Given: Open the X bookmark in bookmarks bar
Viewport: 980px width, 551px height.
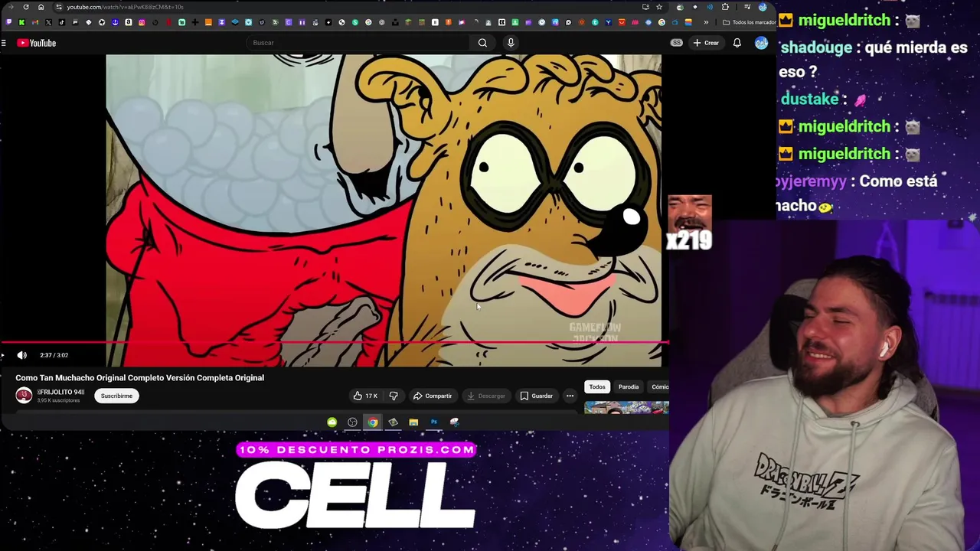Looking at the screenshot, I should click(x=48, y=22).
